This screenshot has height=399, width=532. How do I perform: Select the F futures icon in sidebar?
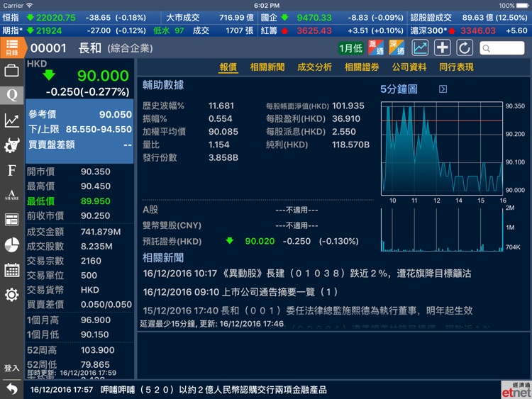point(11,170)
